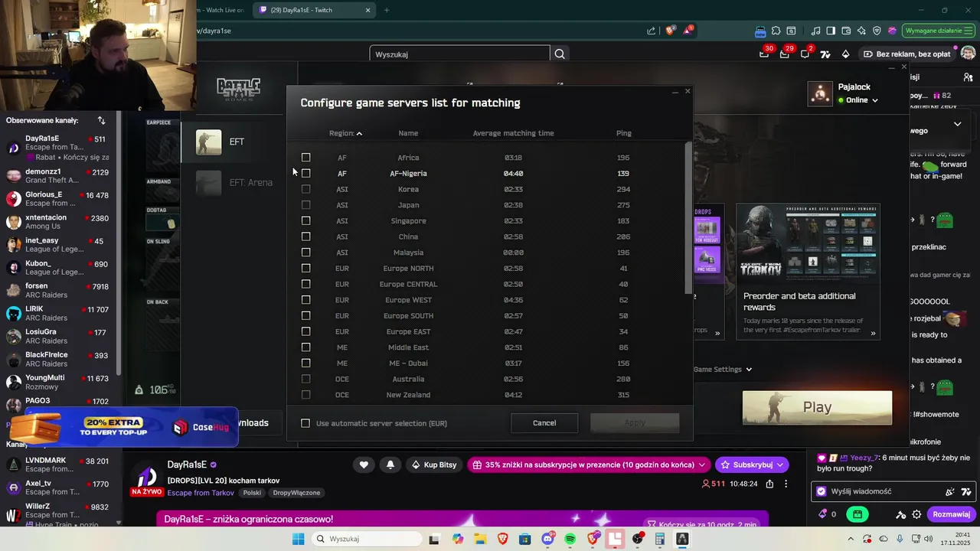Open Brave Leo AI sparkle icon
This screenshot has height=551, width=980.
[861, 31]
